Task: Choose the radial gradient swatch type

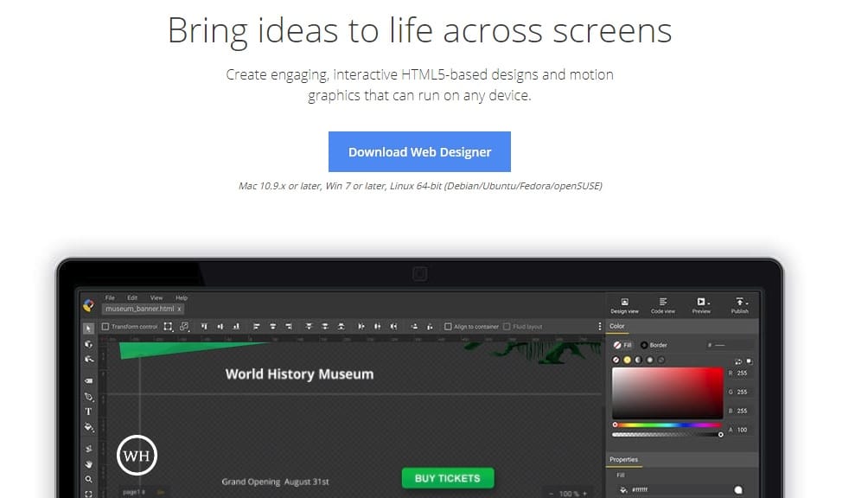Action: point(650,361)
